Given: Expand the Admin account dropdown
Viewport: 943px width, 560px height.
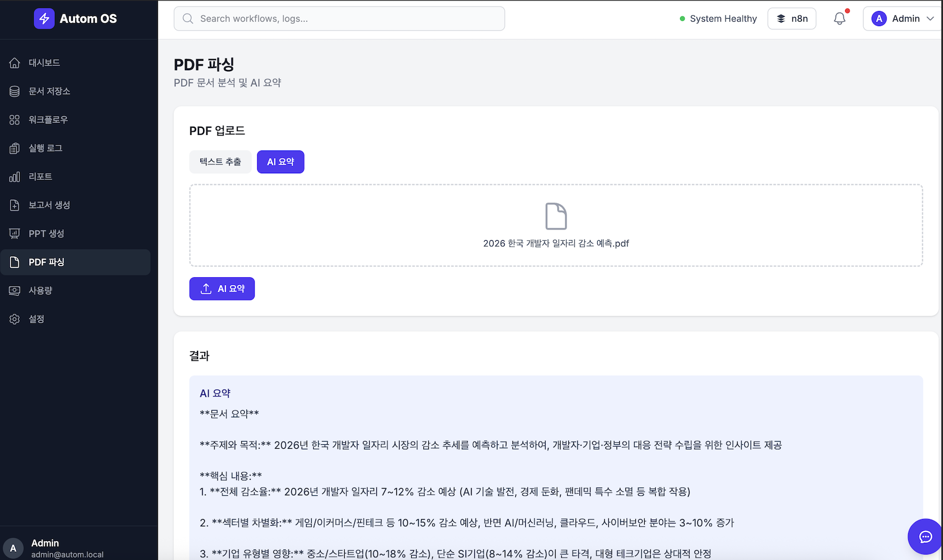Looking at the screenshot, I should [902, 19].
